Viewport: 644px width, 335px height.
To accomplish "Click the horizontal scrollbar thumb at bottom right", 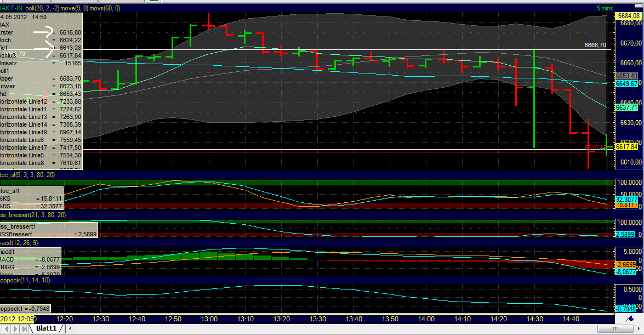I will pyautogui.click(x=615, y=329).
